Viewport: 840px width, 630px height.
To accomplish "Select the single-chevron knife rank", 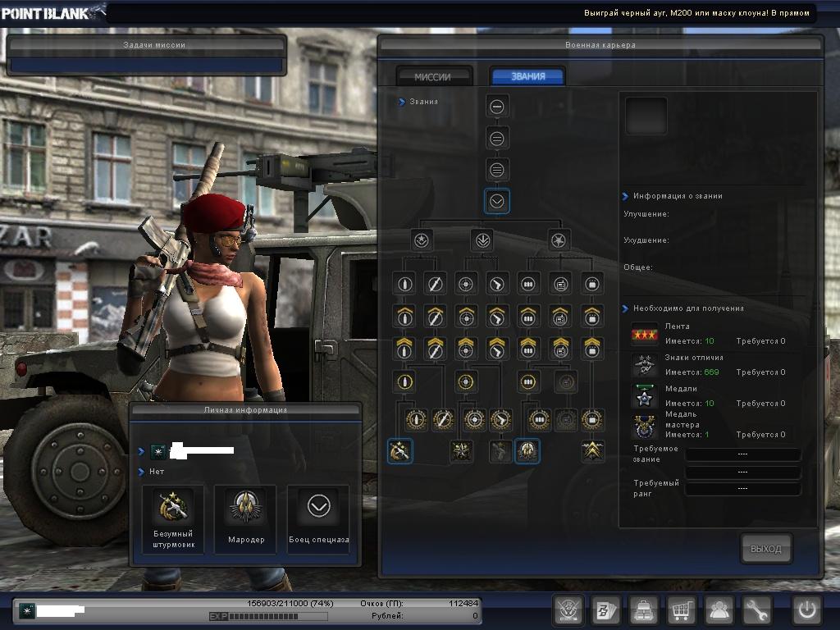I will point(435,316).
